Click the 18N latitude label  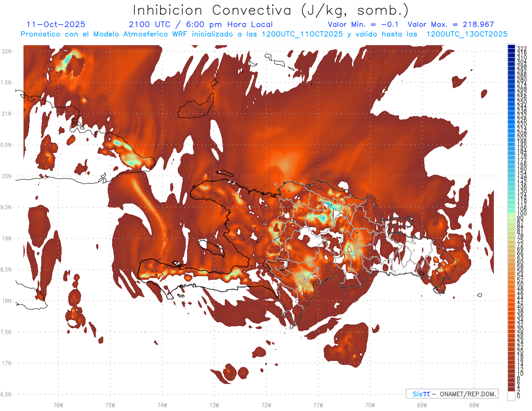click(7, 301)
